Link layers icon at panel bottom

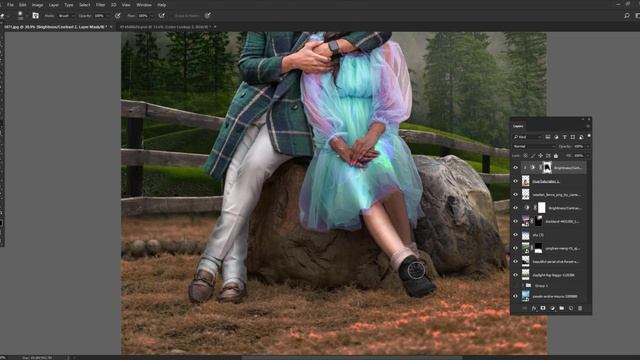(524, 308)
